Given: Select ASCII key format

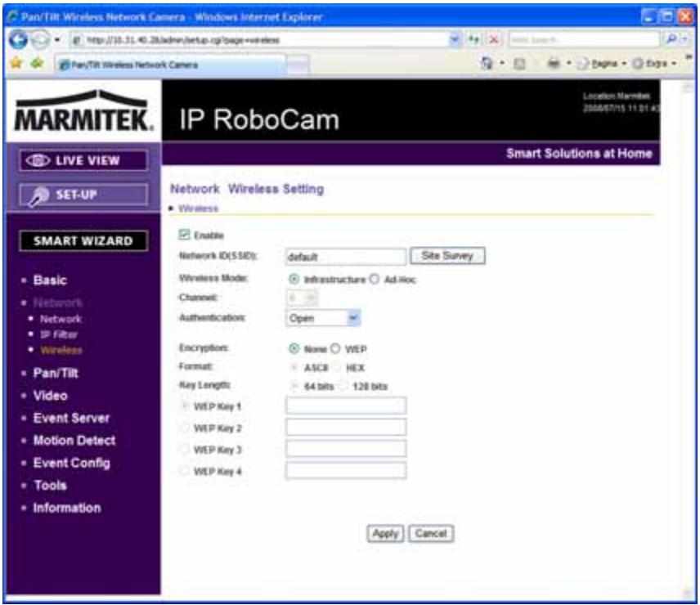Looking at the screenshot, I should (x=294, y=367).
